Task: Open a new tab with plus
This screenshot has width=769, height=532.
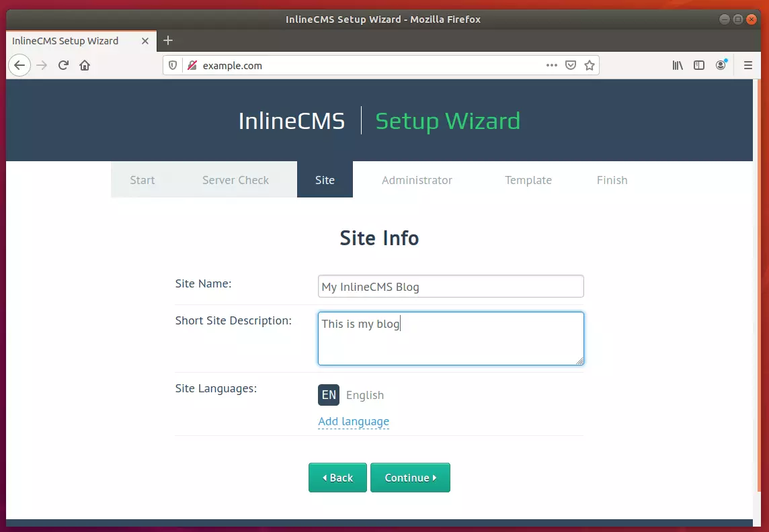Action: point(168,41)
